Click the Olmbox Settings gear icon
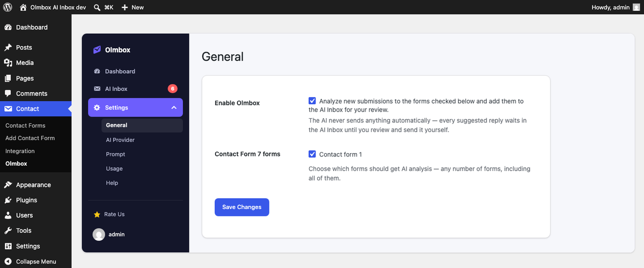 coord(97,108)
